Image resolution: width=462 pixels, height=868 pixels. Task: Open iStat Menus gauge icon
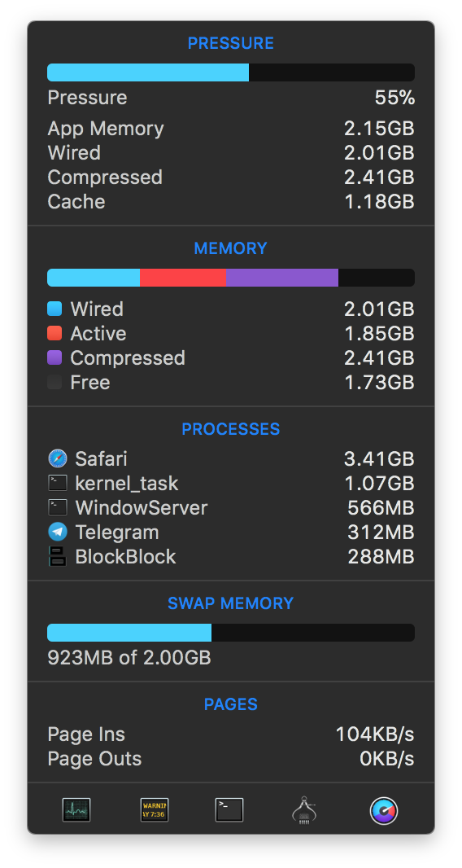point(384,810)
